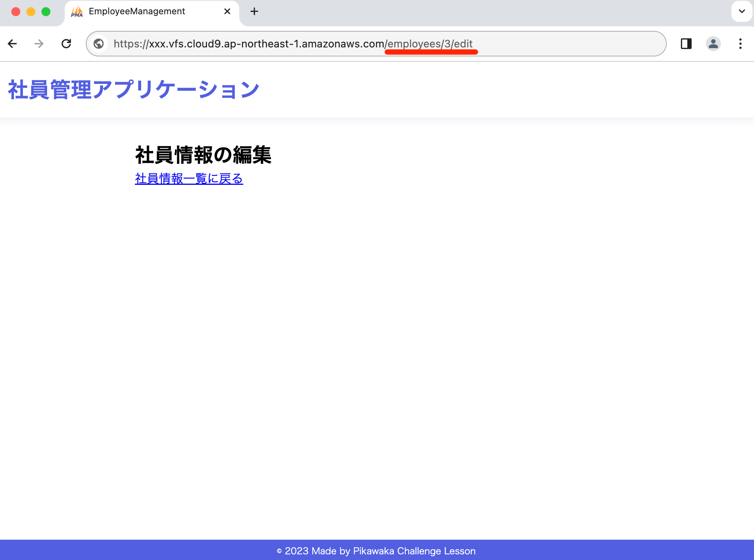Screen dimensions: 754x560
Task: Click the green fullscreen window button
Action: [x=46, y=12]
